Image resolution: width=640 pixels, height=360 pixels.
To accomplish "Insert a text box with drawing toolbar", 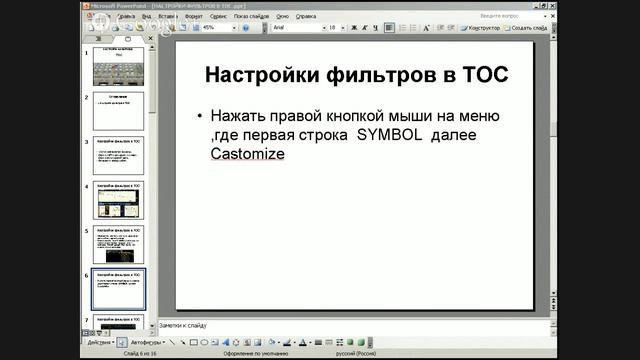I will click(x=215, y=342).
